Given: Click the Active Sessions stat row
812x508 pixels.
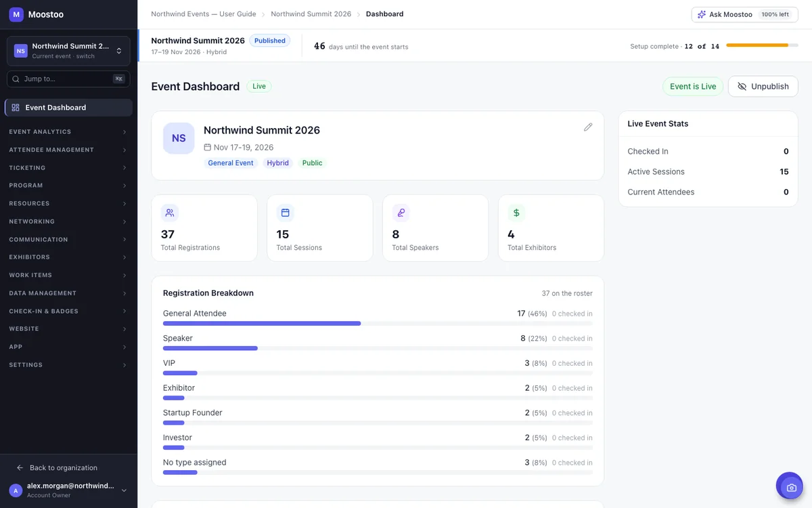Looking at the screenshot, I should 708,172.
